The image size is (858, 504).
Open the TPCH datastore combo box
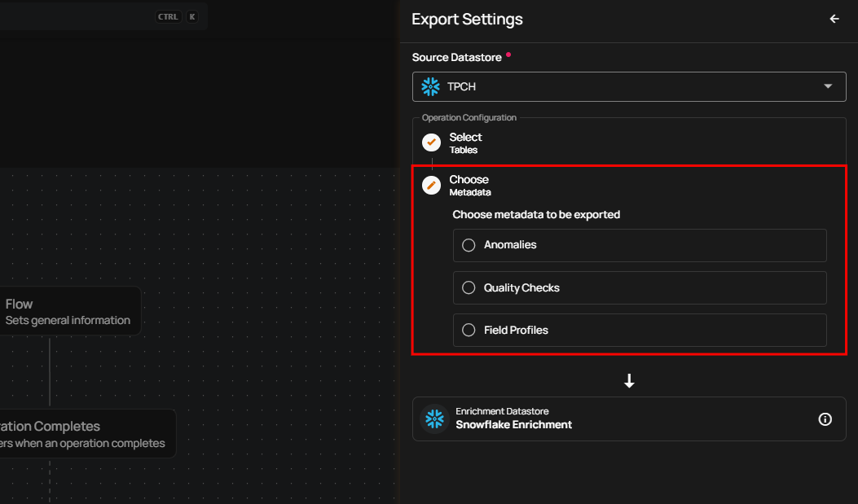point(627,86)
